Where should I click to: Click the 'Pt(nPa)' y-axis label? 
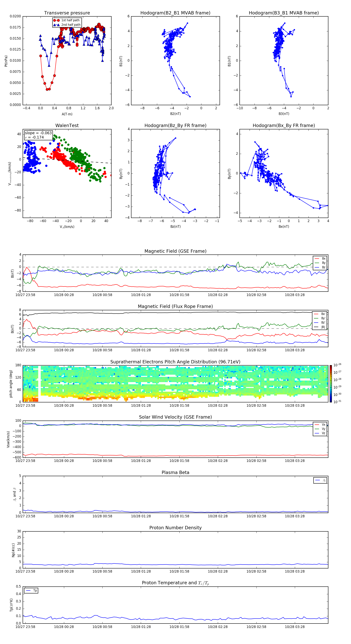point(6,61)
